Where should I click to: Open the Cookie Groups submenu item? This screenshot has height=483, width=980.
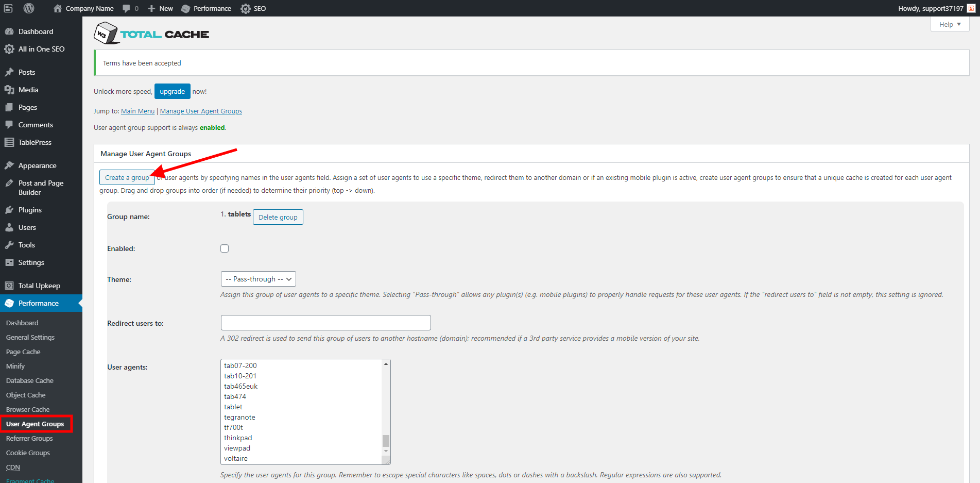28,453
